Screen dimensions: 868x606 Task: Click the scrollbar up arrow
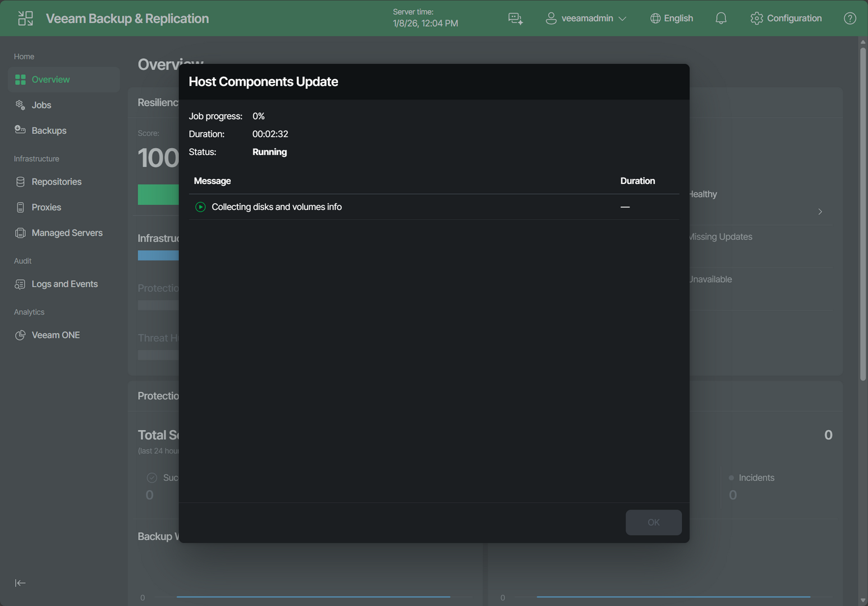pos(863,42)
